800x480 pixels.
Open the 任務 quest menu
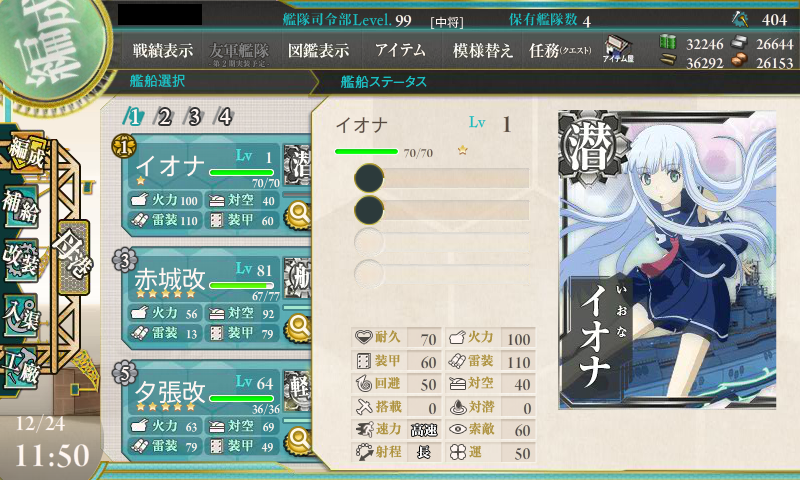[560, 50]
